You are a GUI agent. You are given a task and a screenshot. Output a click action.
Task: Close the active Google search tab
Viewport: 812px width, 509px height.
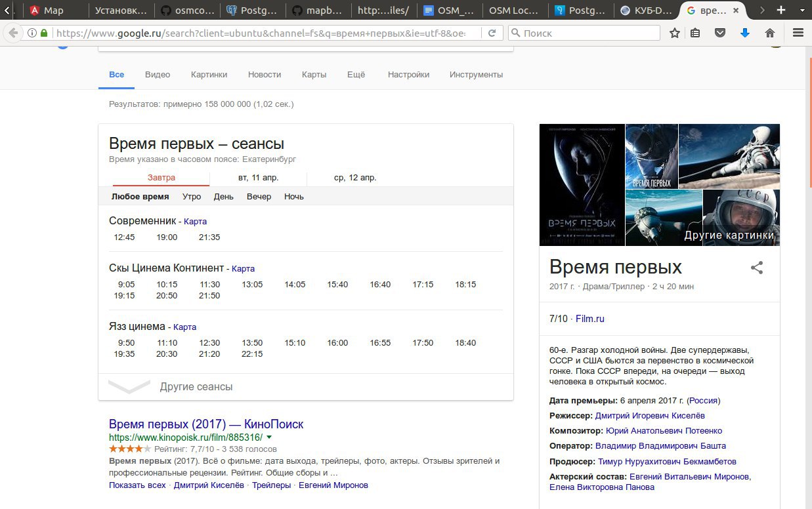[737, 10]
